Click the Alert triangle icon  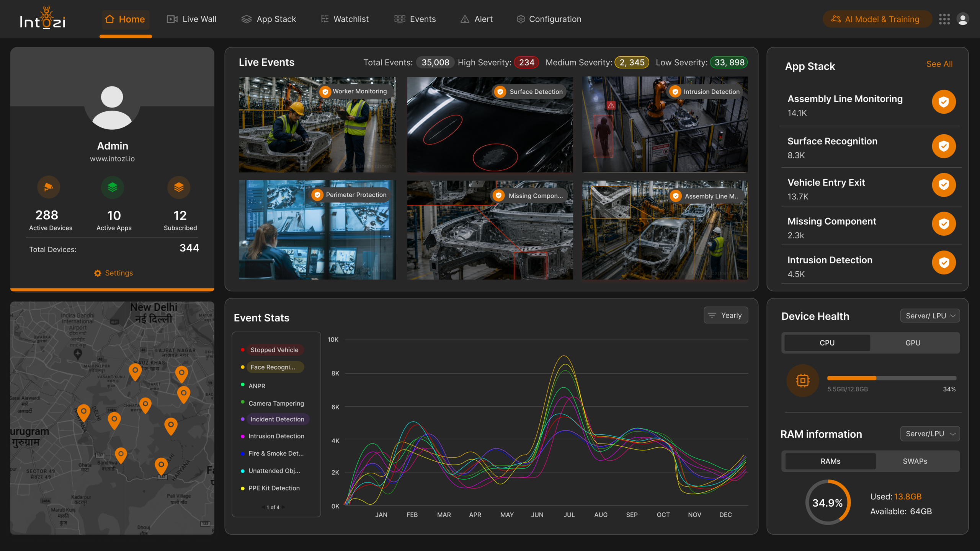click(x=465, y=19)
